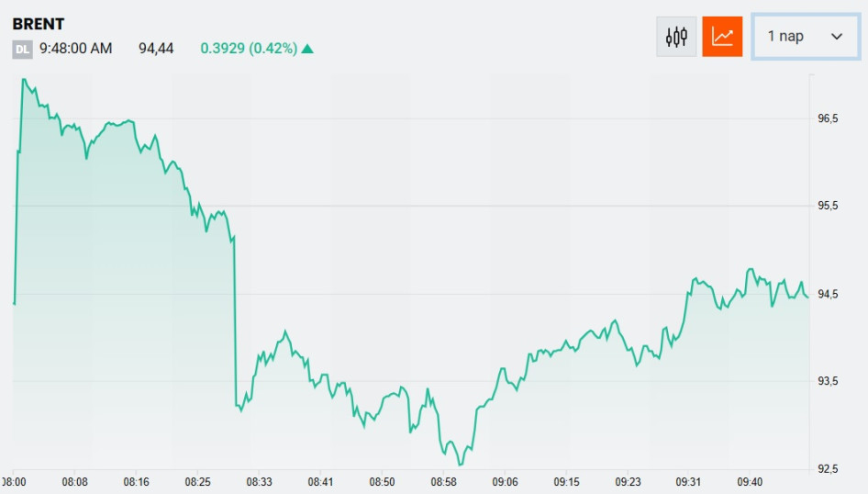
Task: Click the 08:16 time axis label
Action: click(136, 481)
